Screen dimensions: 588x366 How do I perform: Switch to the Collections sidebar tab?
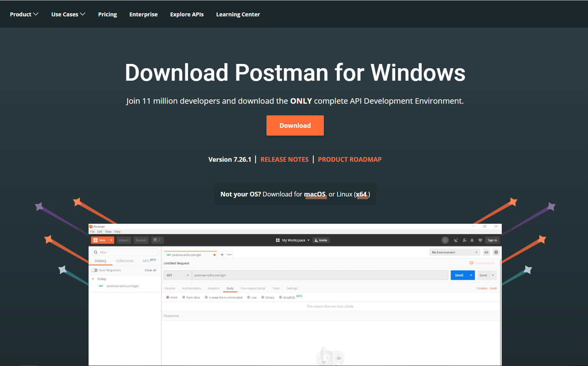[x=124, y=261]
